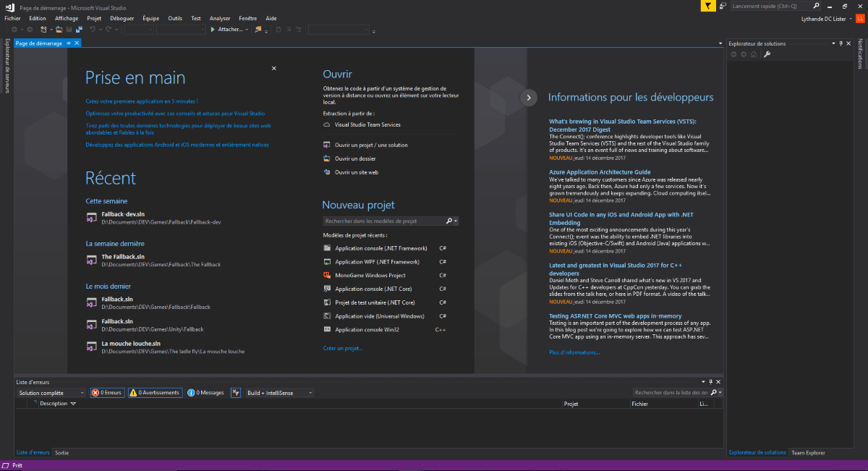Toggle the 0 Avertissements filter
Viewport: 868px width, 471px height.
coord(155,393)
